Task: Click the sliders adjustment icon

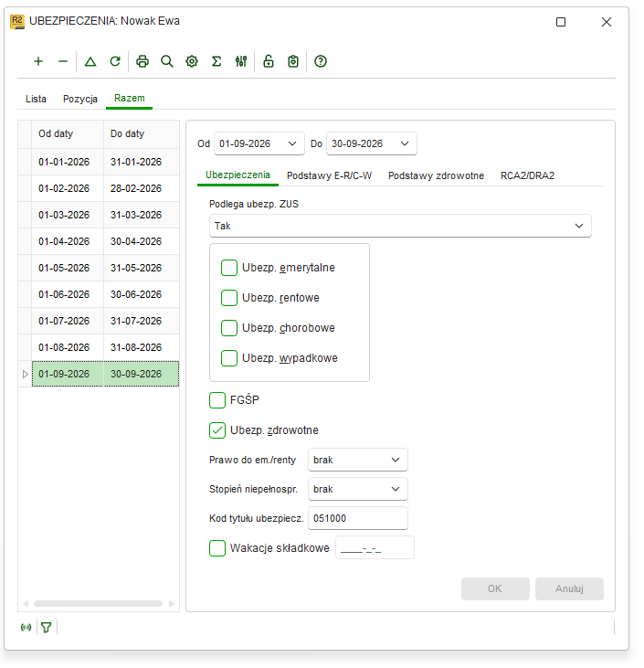Action: 241,61
